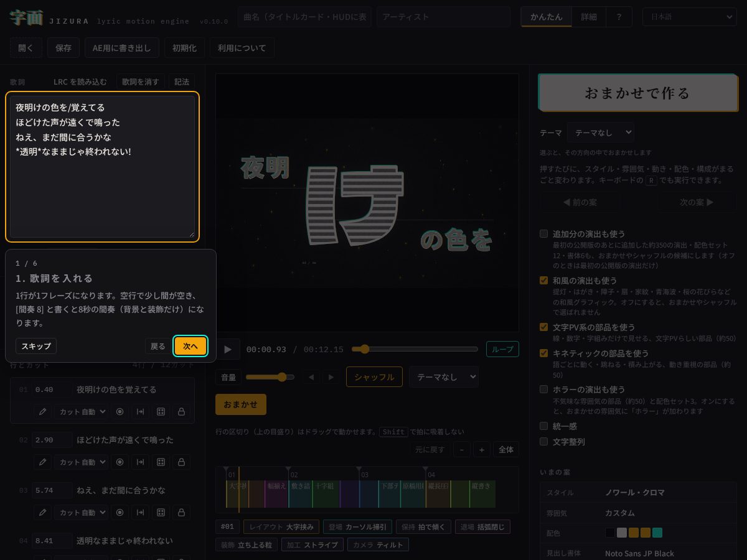Click the レイアウト 大字挟み tag
Viewport: 747px width, 560px height.
283,527
